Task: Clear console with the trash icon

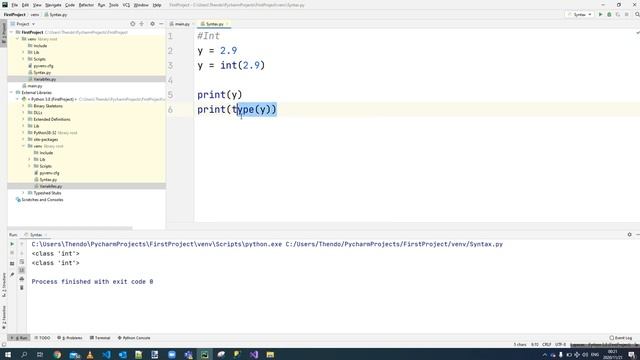Action: (22, 288)
